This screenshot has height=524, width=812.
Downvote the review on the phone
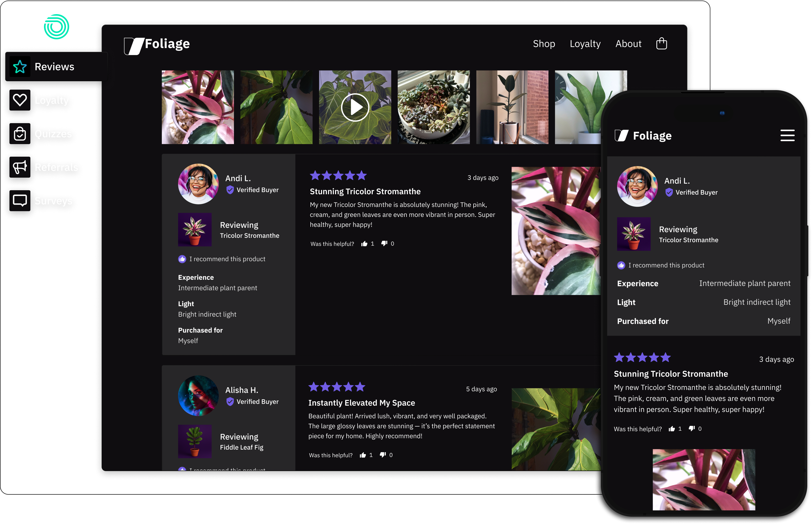pos(692,429)
